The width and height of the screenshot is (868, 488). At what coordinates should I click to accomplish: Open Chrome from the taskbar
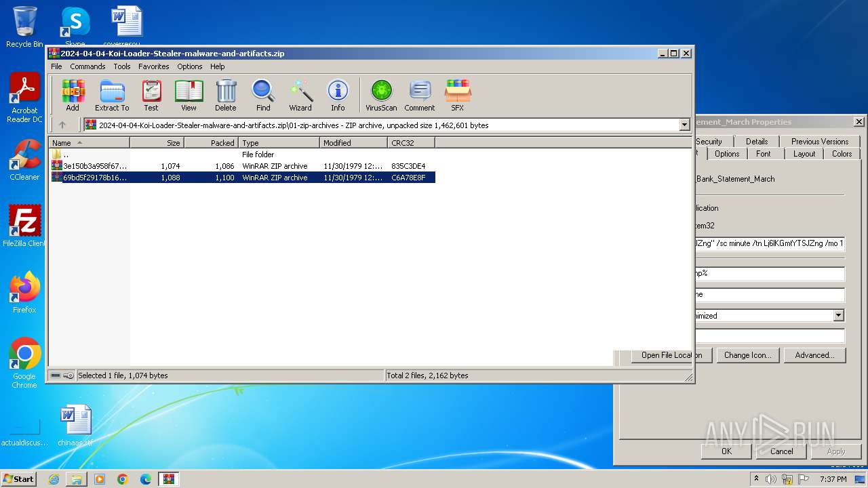point(123,479)
